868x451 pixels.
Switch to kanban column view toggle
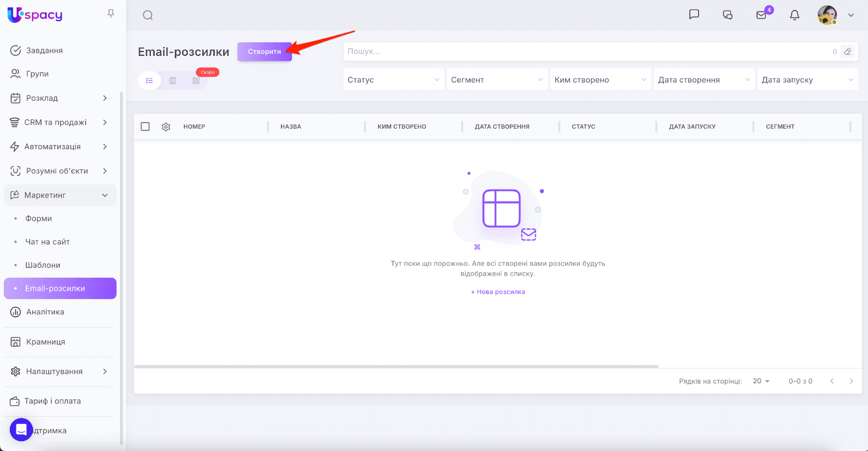click(173, 80)
